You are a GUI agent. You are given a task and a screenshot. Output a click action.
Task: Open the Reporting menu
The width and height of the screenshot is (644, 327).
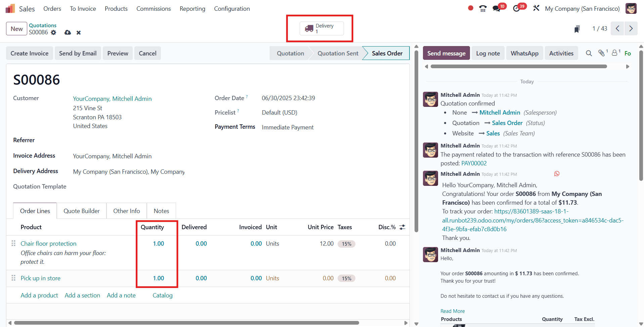point(192,9)
